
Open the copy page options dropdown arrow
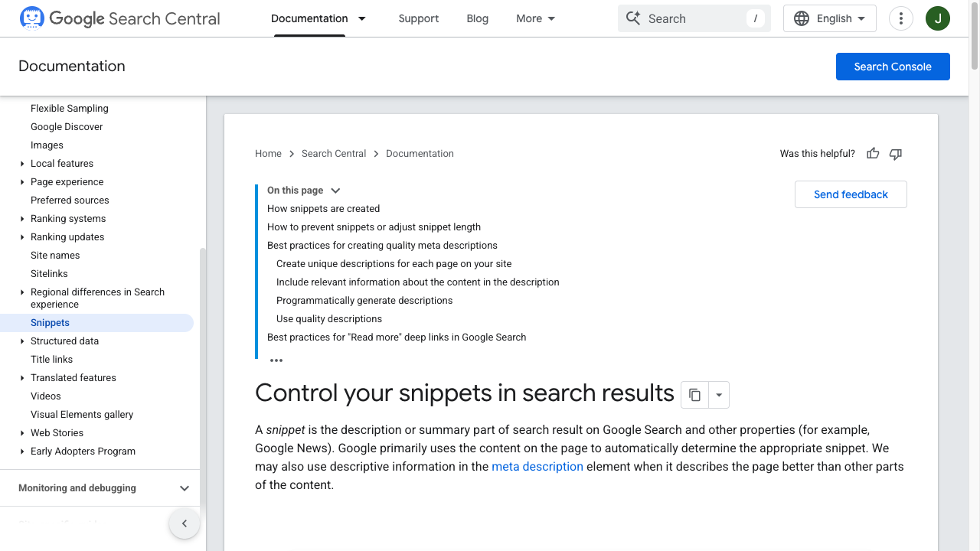[719, 395]
